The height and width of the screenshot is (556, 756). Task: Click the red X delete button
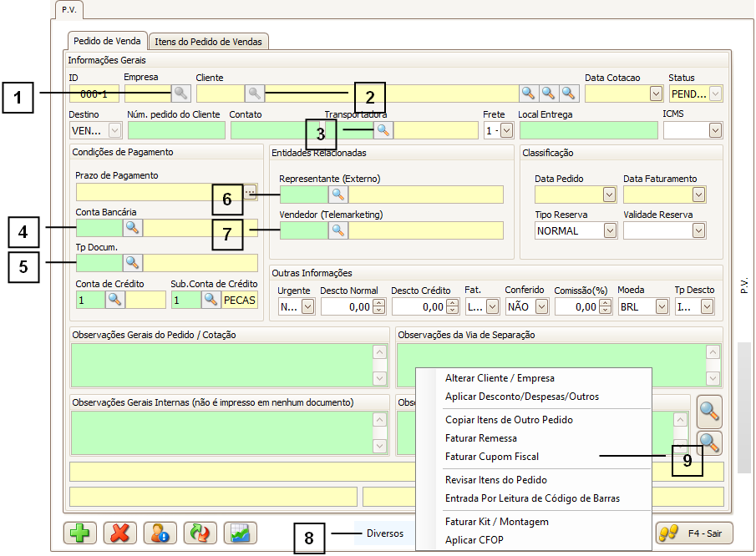120,533
